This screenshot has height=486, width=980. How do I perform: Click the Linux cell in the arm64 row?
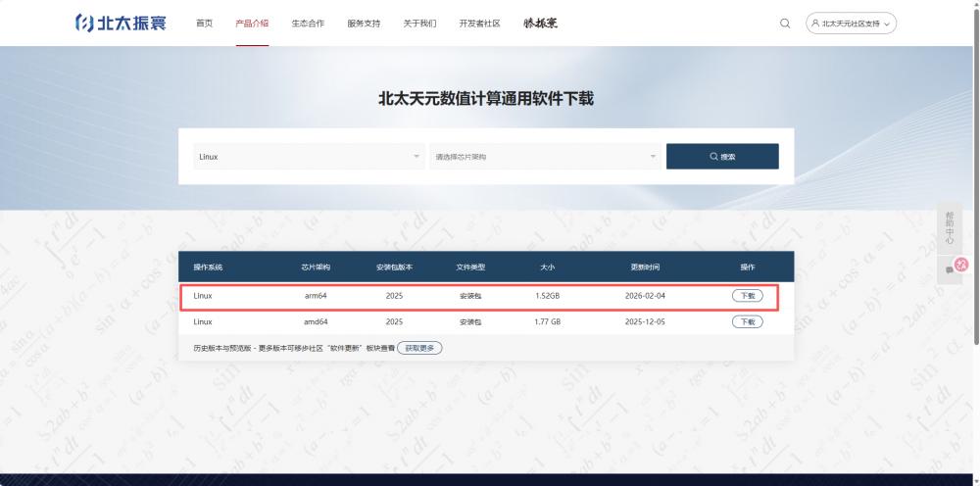203,296
